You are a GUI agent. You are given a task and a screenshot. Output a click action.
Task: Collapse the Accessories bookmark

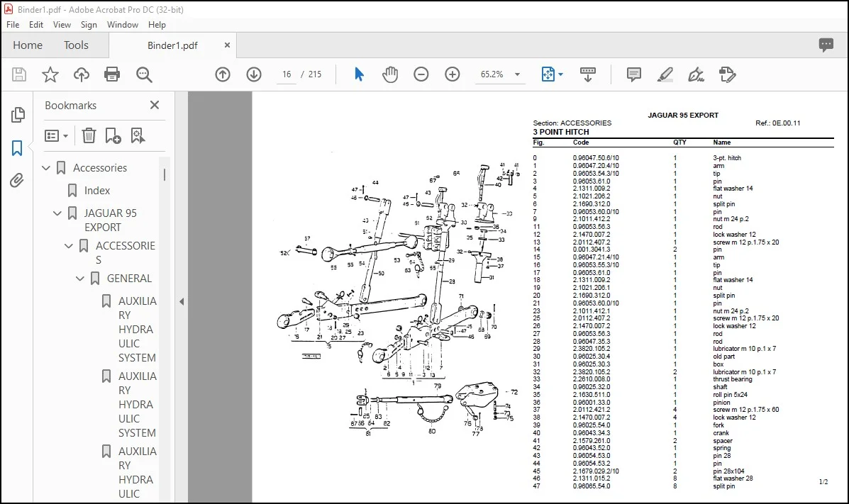46,168
